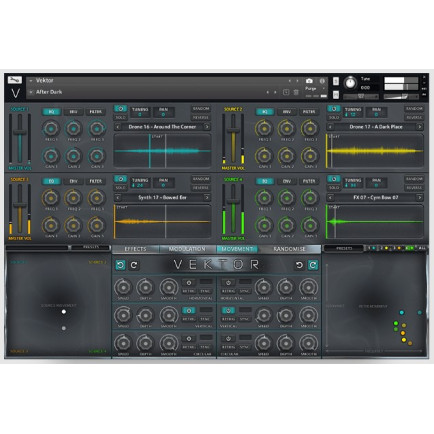Delete snapshot with the trash icon
The height and width of the screenshot is (434, 434).
click(x=296, y=92)
